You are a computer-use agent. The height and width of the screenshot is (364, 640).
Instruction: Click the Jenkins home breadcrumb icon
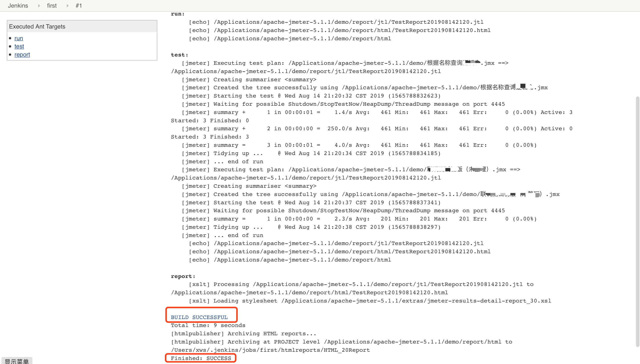click(x=18, y=5)
